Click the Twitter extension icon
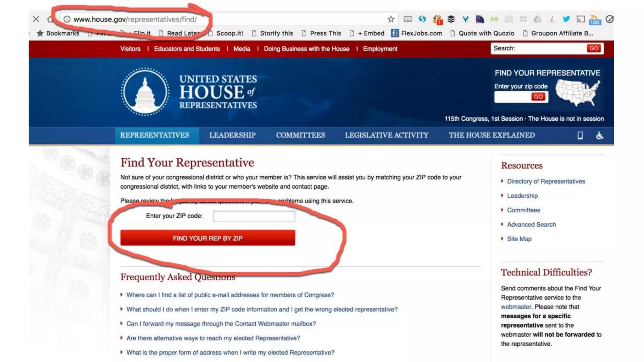Image resolution: width=644 pixels, height=362 pixels. 566,19
